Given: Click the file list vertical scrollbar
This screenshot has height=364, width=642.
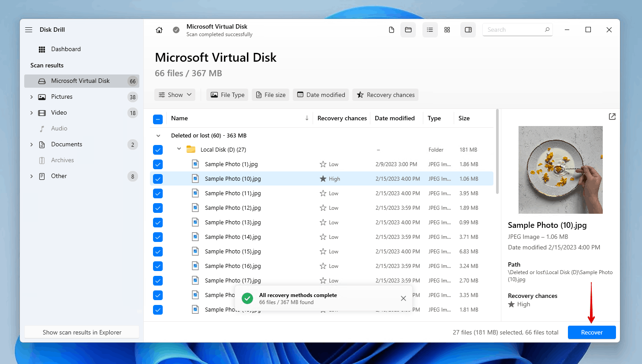Looking at the screenshot, I should pyautogui.click(x=498, y=152).
